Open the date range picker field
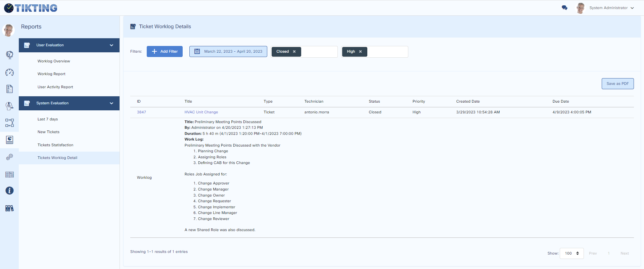Viewport: 644px width, 269px height. (228, 52)
